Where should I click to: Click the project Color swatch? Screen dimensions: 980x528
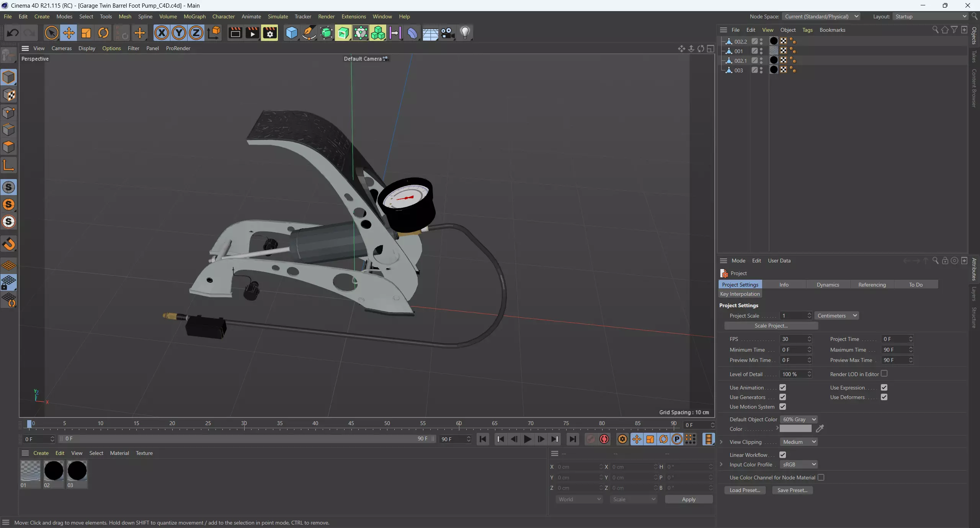[795, 429]
